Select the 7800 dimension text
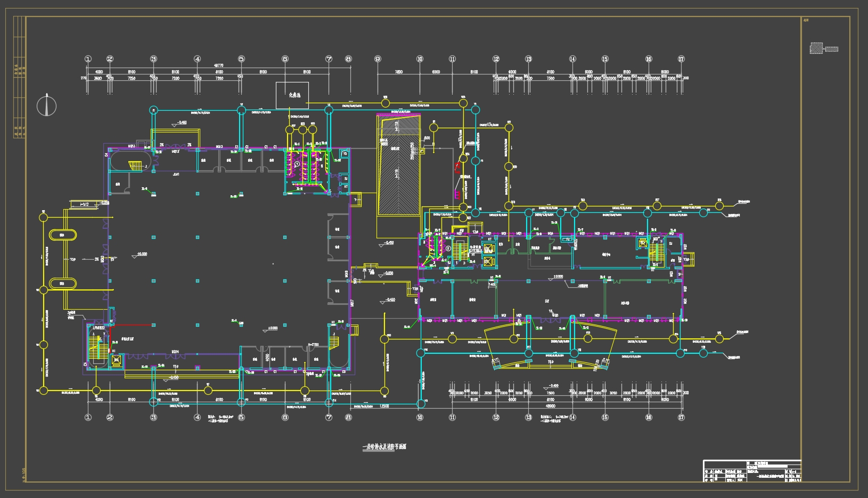The height and width of the screenshot is (498, 868). tap(398, 72)
